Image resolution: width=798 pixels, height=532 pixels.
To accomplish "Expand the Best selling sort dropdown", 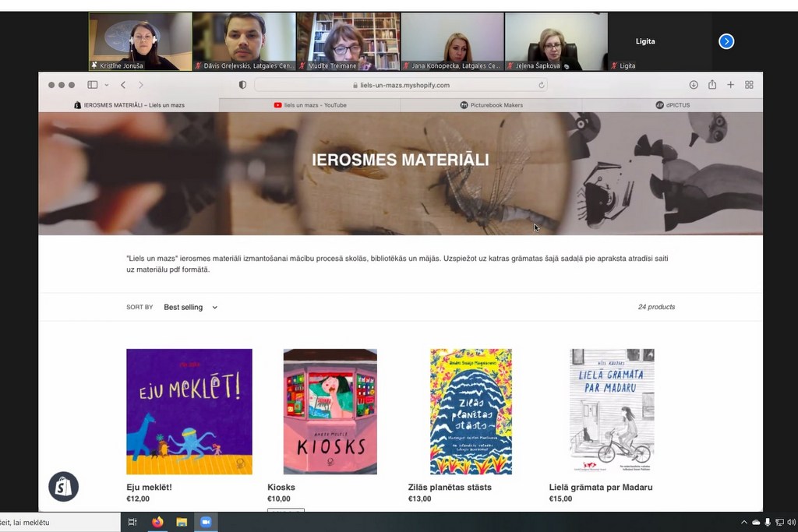I will pos(190,307).
